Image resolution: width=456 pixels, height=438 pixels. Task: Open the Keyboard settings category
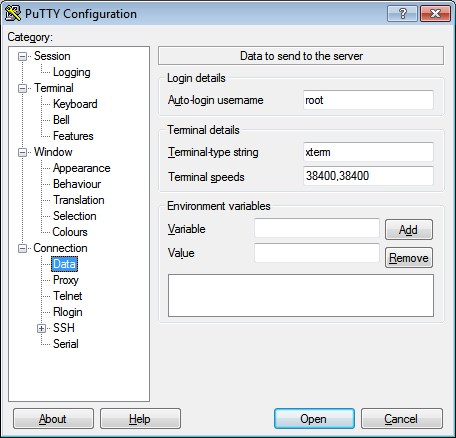(75, 104)
